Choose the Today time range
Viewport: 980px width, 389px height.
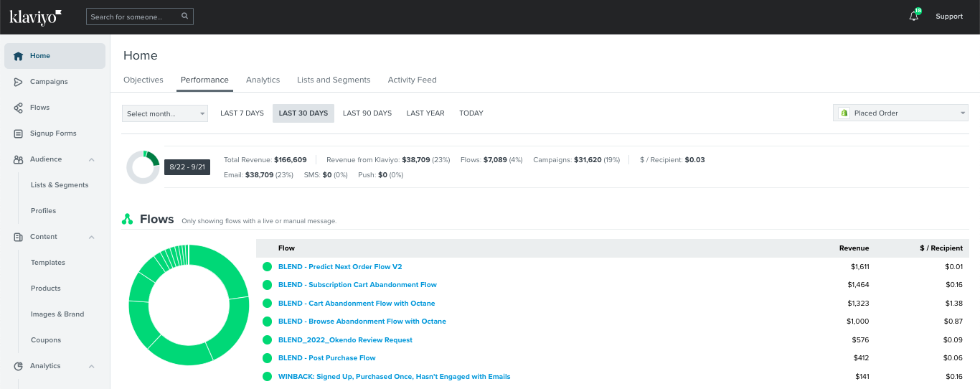click(471, 113)
